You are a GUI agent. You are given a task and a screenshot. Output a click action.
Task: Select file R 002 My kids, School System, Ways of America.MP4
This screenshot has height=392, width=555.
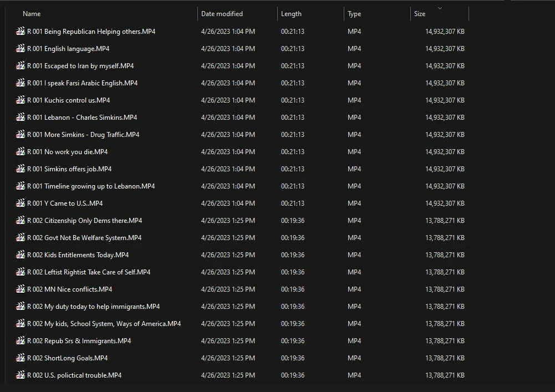[104, 324]
